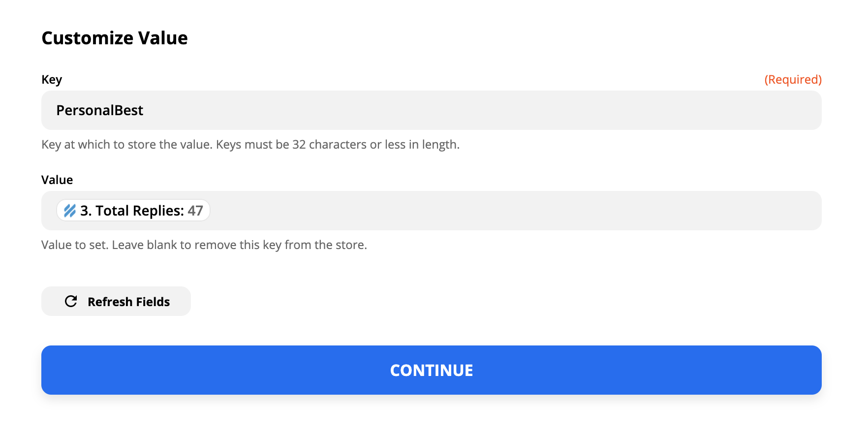Click the key length help text
Image resolution: width=868 pixels, height=437 pixels.
tap(250, 144)
